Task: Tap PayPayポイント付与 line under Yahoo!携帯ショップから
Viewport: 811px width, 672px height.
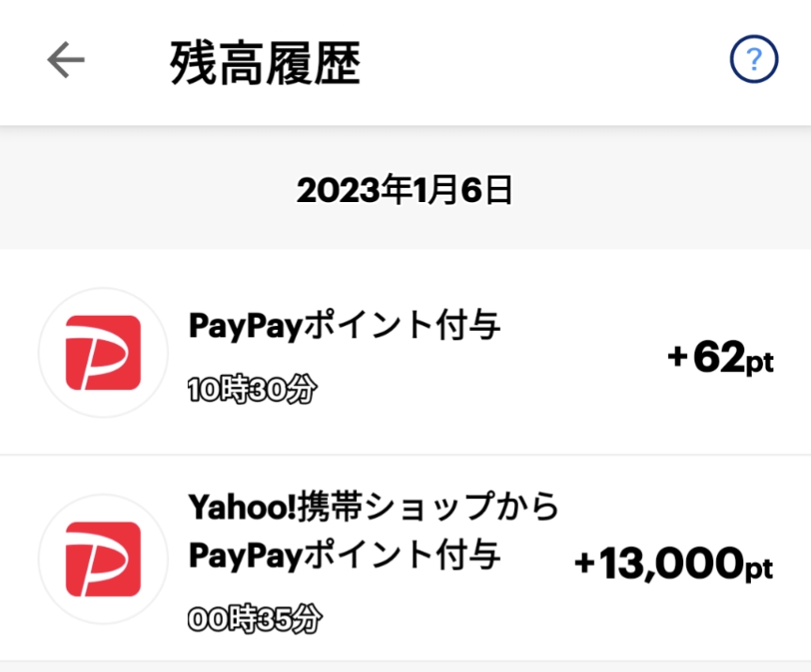Action: pyautogui.click(x=344, y=555)
